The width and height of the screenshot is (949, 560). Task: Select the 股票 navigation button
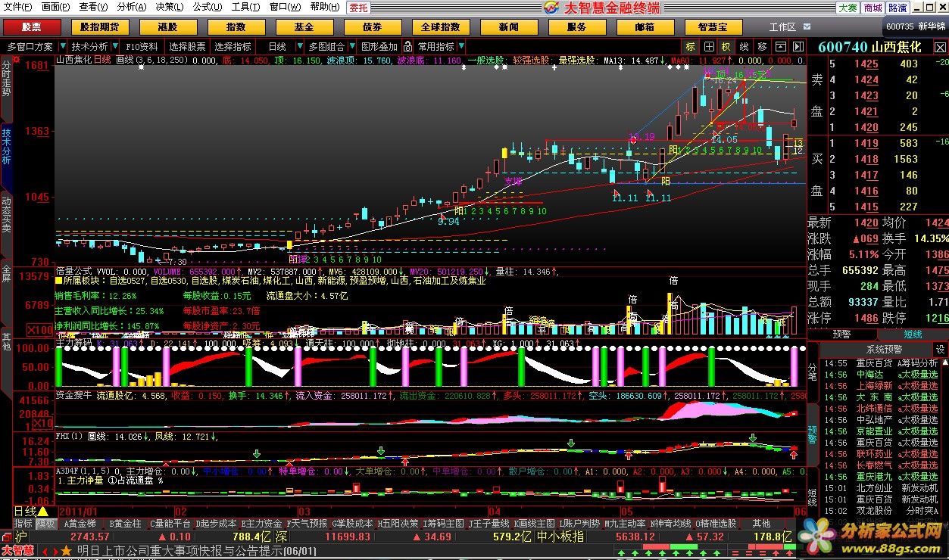click(x=31, y=26)
